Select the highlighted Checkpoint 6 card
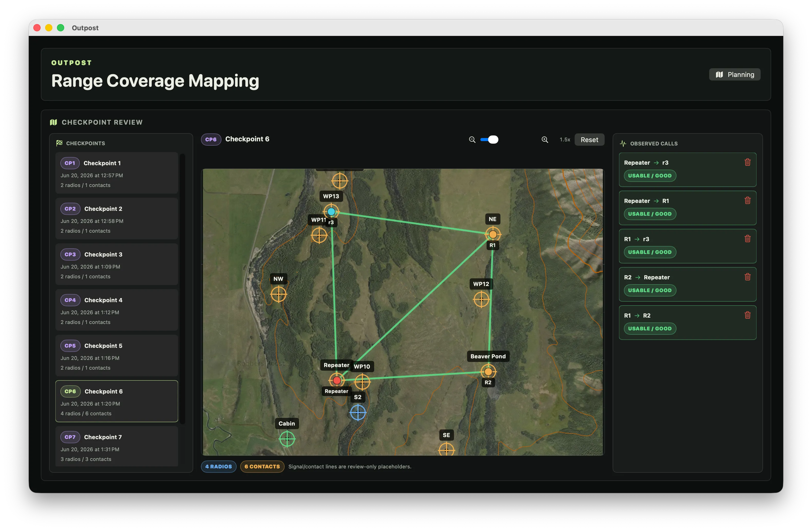Image resolution: width=812 pixels, height=531 pixels. 117,401
